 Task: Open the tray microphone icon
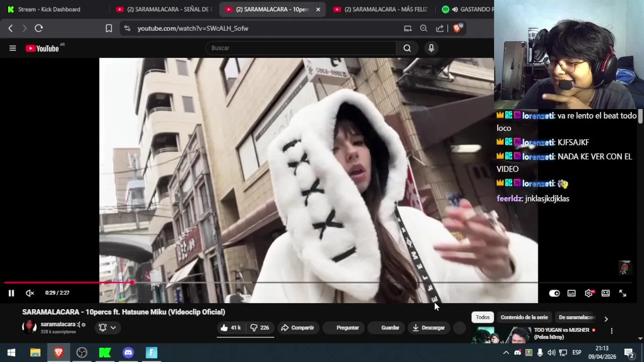coord(540,352)
